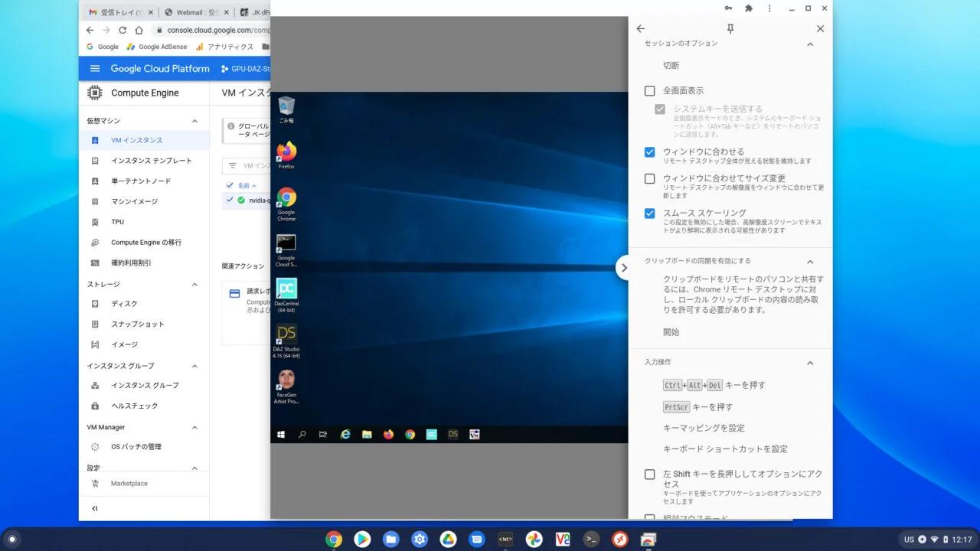
Task: Open Firefox icon on remote Windows desktop
Action: [286, 155]
